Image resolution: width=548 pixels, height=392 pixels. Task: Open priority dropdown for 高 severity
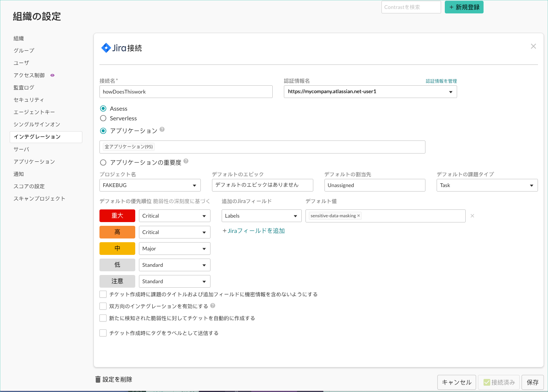[x=175, y=232]
